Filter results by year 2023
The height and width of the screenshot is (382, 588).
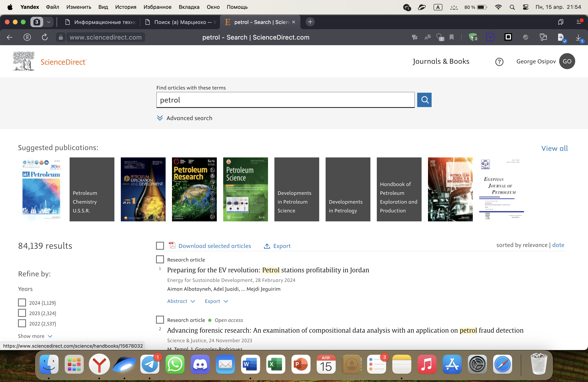click(22, 313)
